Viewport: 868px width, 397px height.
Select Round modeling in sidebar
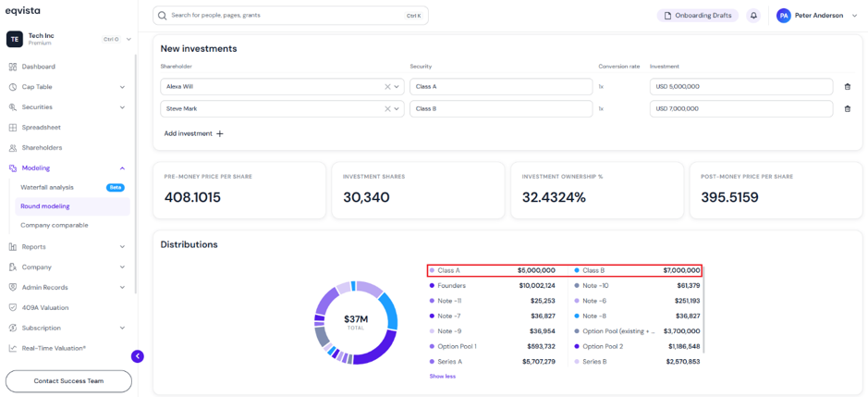click(72, 206)
